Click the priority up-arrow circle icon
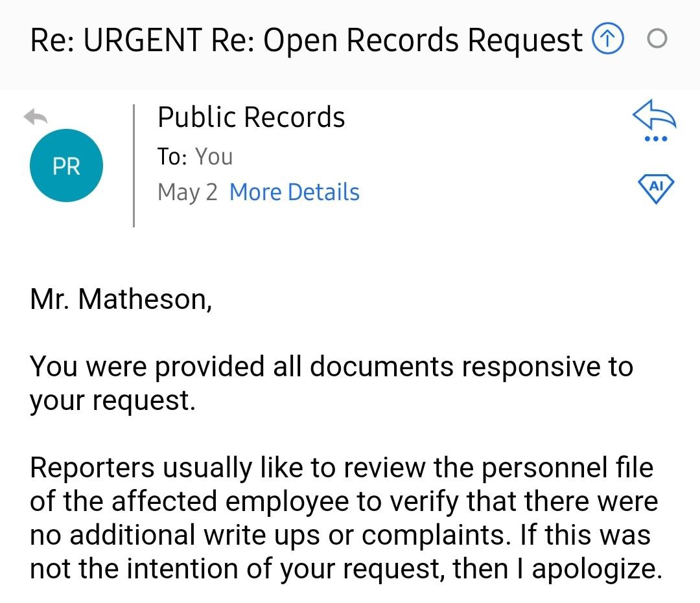This screenshot has width=700, height=603. (x=607, y=38)
